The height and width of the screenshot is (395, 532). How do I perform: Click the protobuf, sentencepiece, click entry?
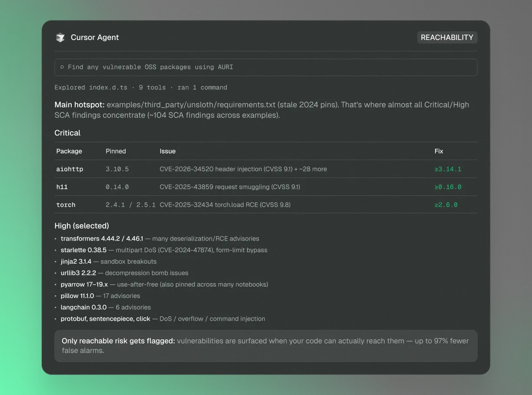coord(163,319)
